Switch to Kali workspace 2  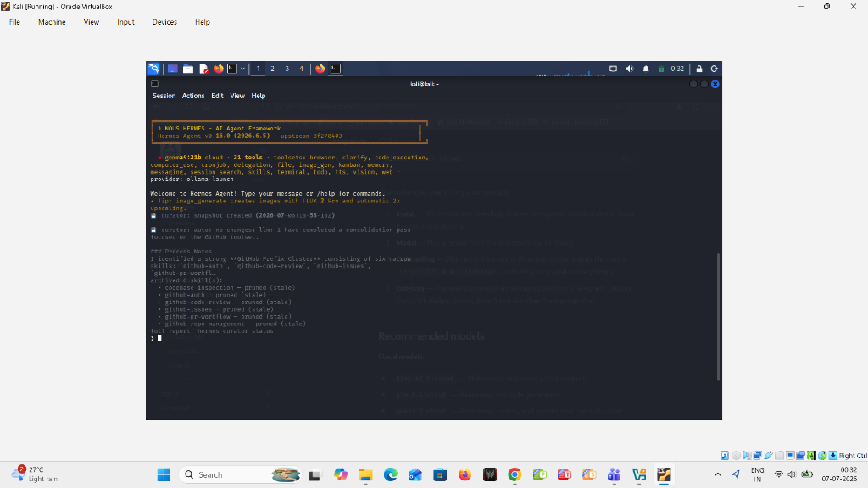tap(272, 69)
